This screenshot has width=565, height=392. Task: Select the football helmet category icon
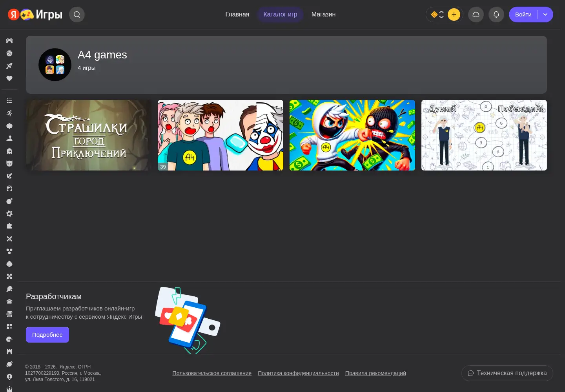(9, 339)
